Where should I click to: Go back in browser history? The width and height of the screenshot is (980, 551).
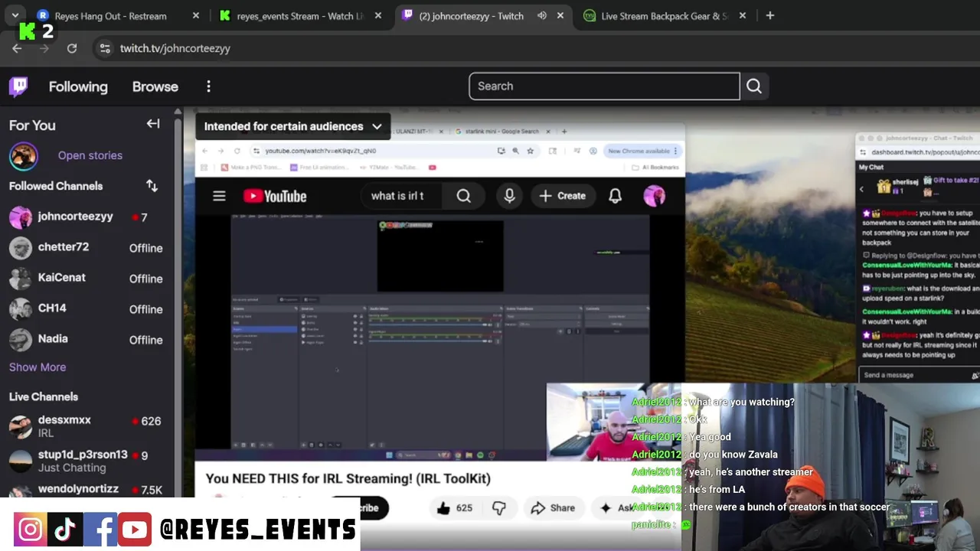(17, 48)
